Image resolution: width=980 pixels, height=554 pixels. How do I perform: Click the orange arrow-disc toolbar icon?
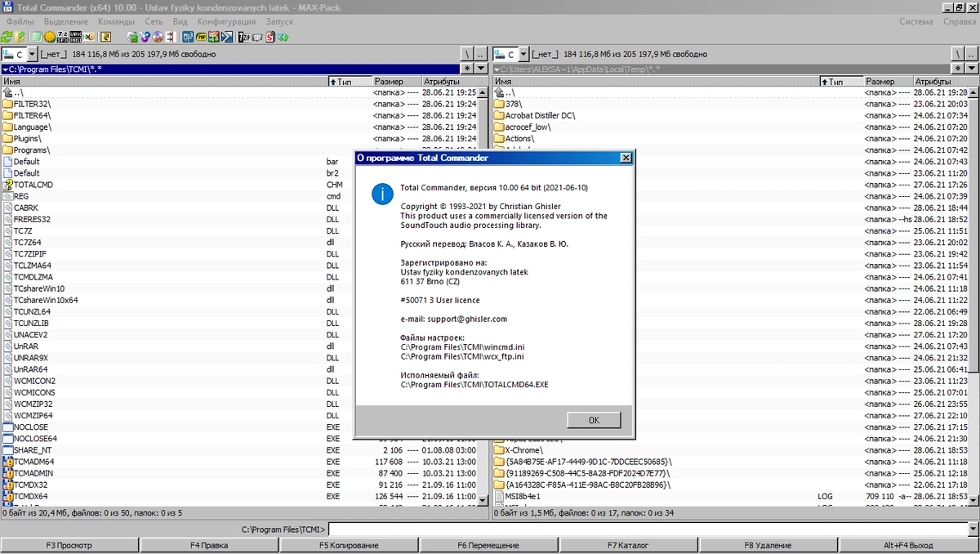89,37
